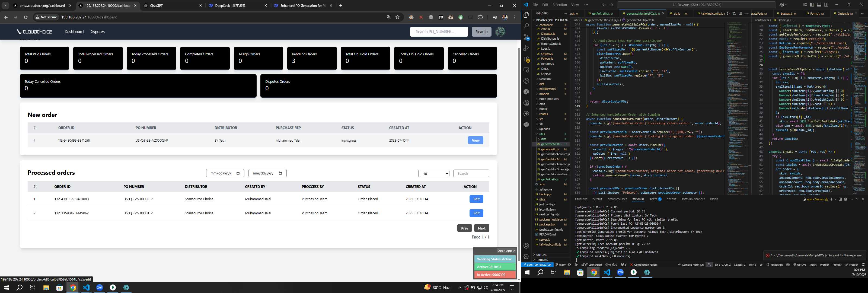Click Run file play icon in editor toolbar

[728, 14]
